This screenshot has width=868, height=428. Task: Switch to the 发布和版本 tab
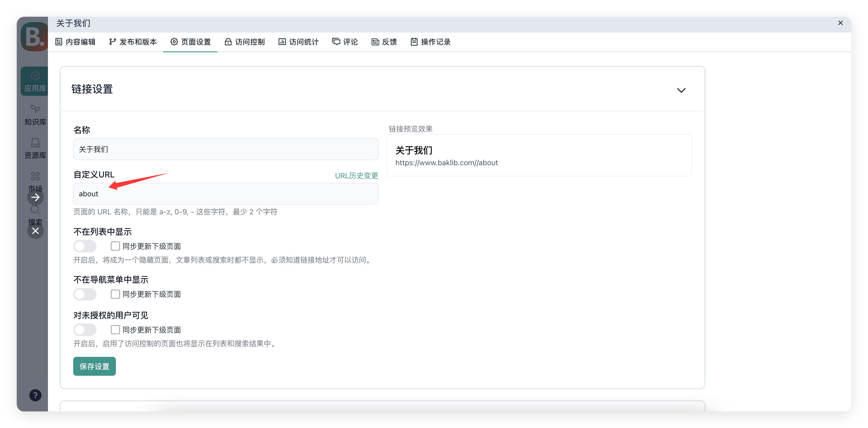pos(133,42)
